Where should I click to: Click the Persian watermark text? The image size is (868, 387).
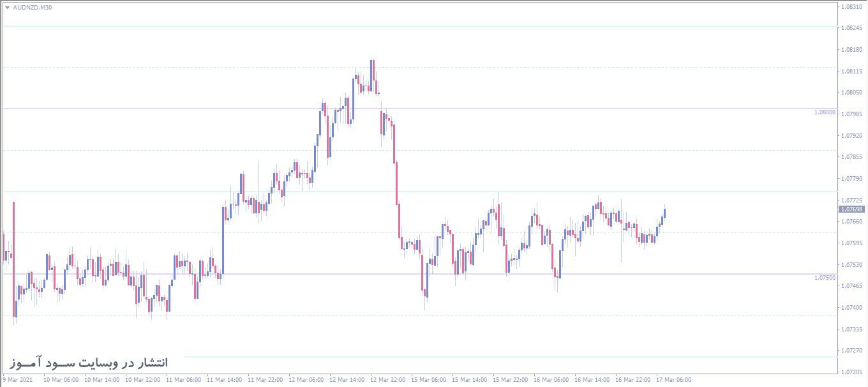pos(89,363)
